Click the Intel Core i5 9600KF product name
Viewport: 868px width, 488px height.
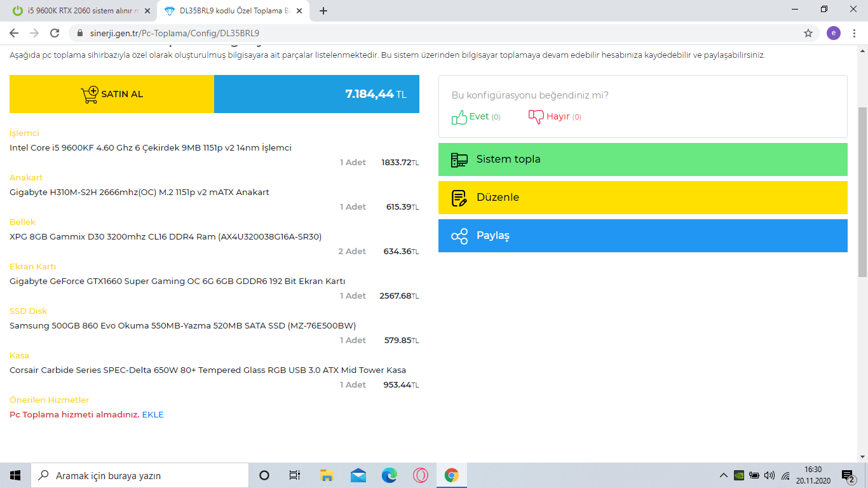[x=151, y=148]
